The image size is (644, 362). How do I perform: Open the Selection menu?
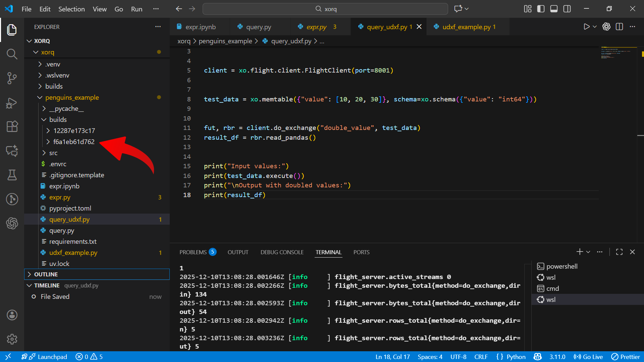71,9
